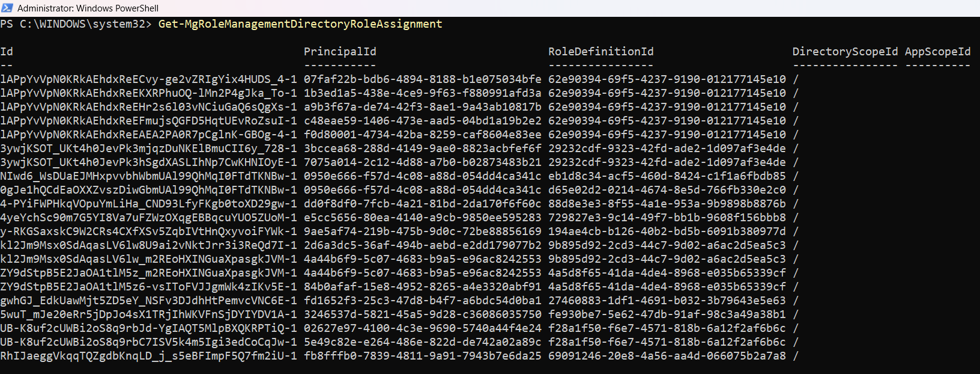Click principal ID 07faf22b-bdb6-4894-8188-b1e075034bfe
Screen dimensions: 980x374
click(x=422, y=79)
